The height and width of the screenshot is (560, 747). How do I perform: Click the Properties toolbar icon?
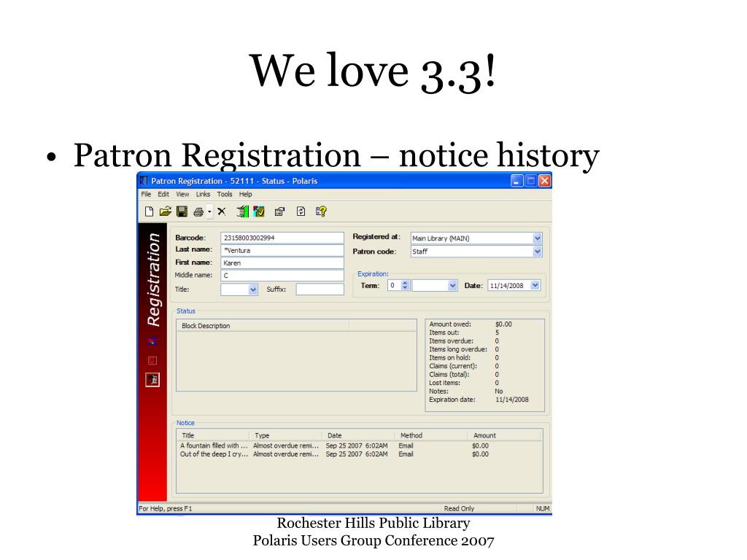click(x=279, y=211)
